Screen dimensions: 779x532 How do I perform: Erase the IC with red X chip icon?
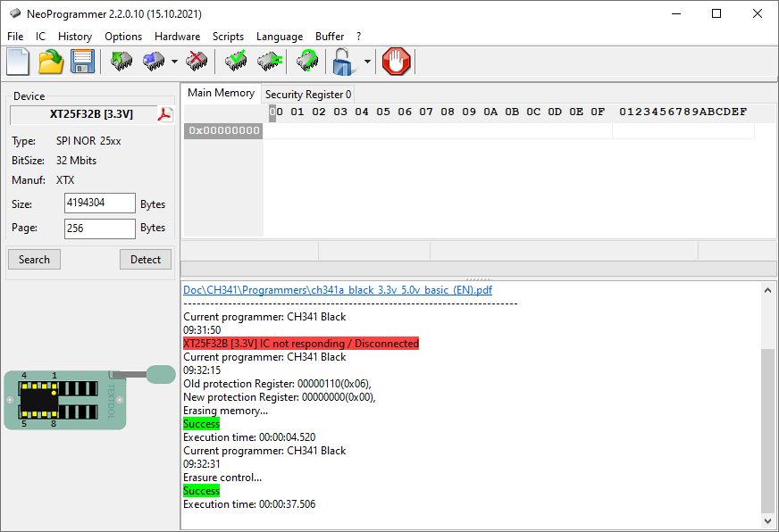197,62
